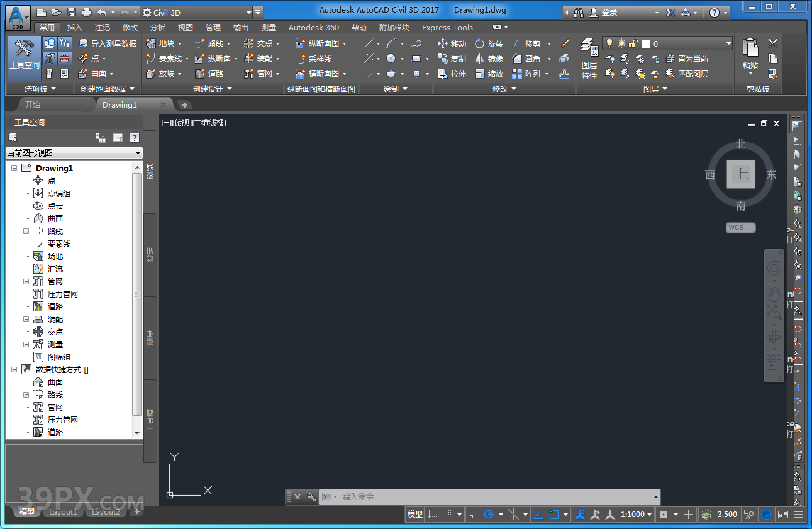Screen dimensions: 812x529
Task: Toggle ortho mode in status bar
Action: [474, 514]
